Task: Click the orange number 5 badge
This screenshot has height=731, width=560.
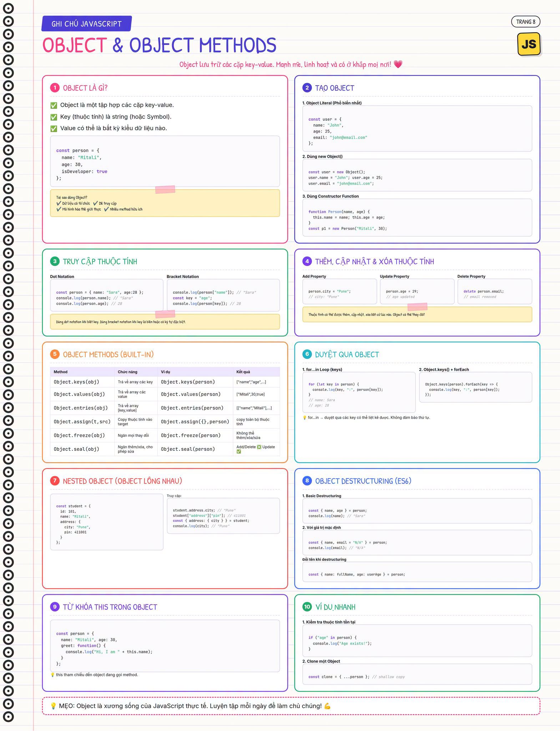Action: coord(55,354)
